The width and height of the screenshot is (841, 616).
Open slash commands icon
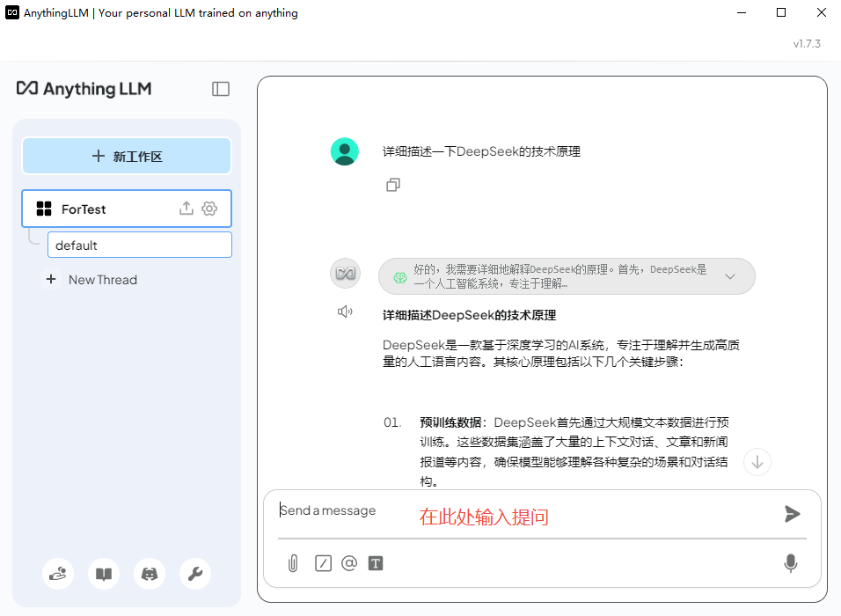click(x=323, y=563)
